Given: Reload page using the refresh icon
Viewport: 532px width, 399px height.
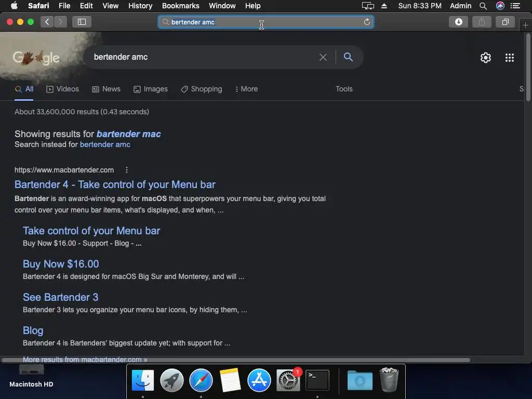Looking at the screenshot, I should coord(367,22).
